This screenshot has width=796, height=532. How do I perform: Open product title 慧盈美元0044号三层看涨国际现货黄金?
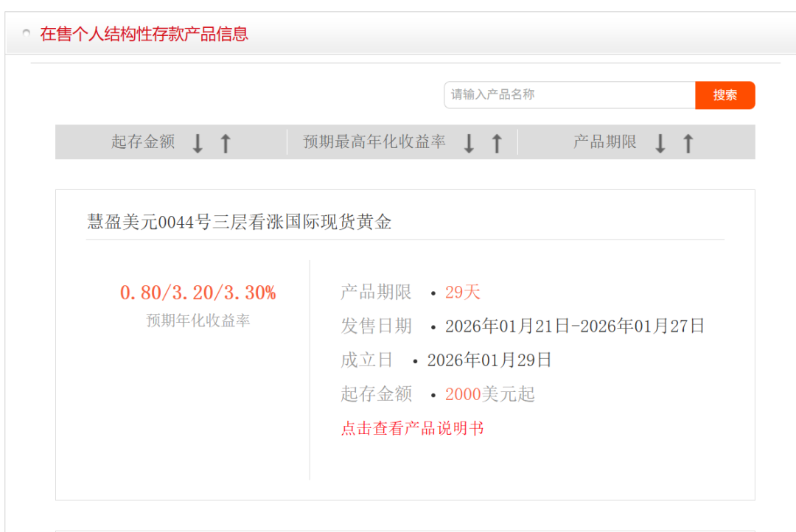click(239, 222)
